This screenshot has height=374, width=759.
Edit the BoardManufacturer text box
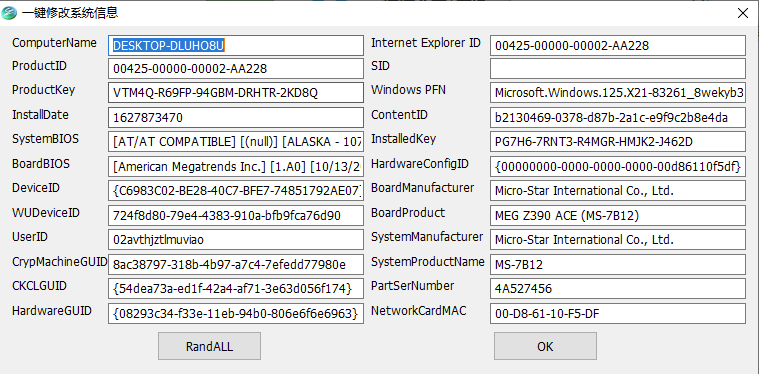pyautogui.click(x=618, y=191)
